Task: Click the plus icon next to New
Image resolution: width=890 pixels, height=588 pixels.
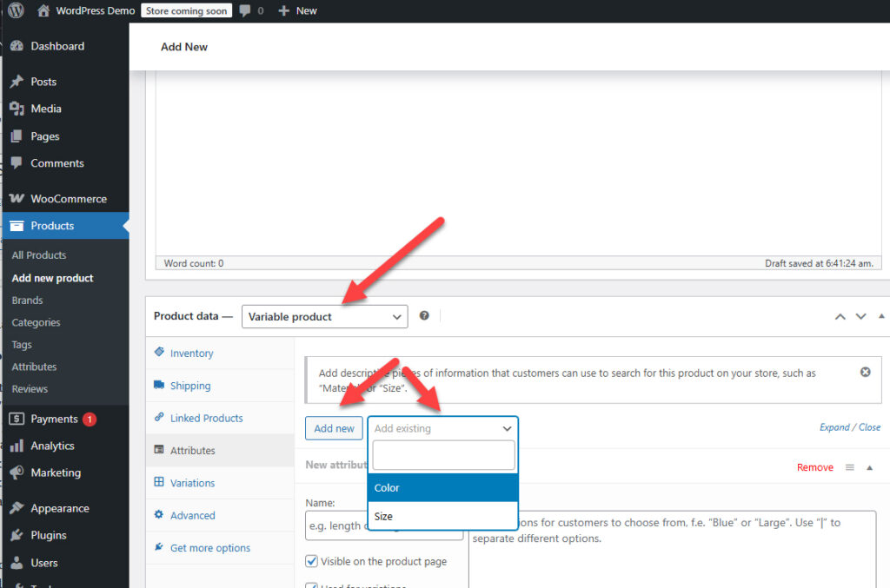Action: click(284, 10)
